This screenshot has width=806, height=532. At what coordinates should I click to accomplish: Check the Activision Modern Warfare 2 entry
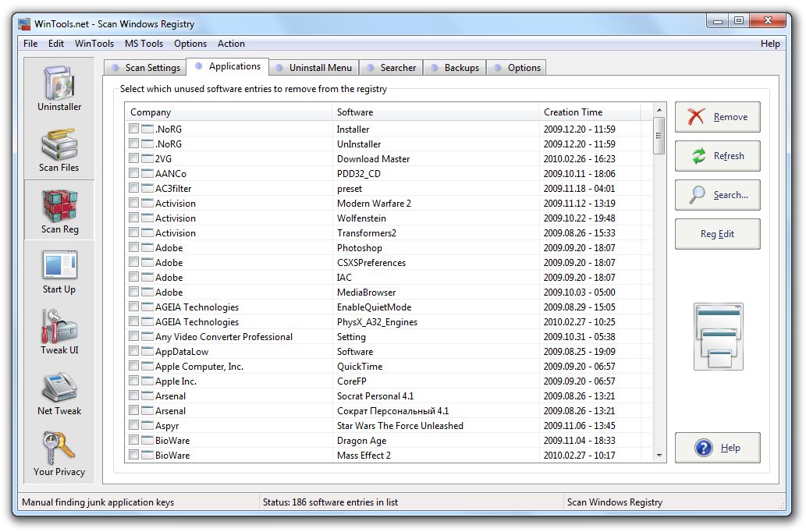coord(134,203)
